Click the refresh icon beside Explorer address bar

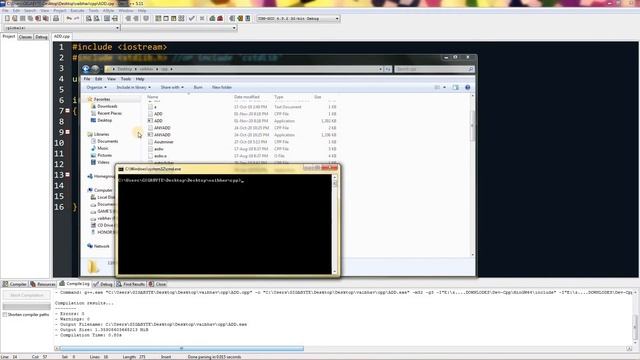pyautogui.click(x=388, y=69)
